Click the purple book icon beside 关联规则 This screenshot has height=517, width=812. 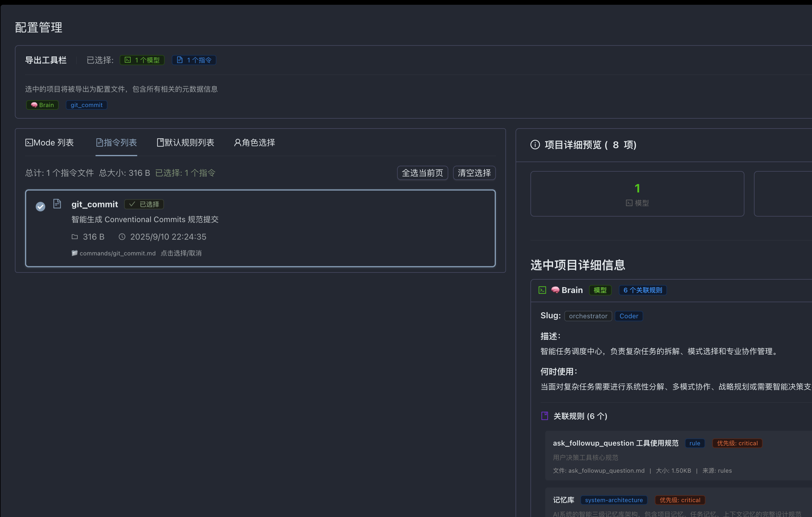[x=545, y=416]
